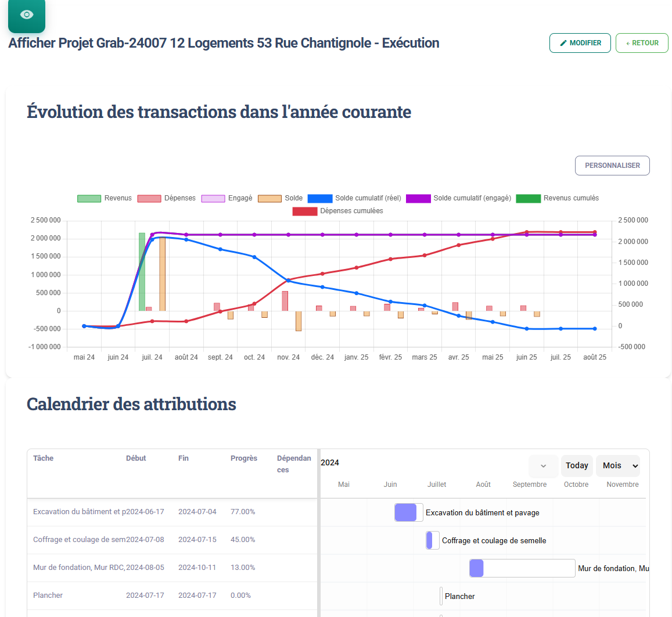Toggle Dépenses series in chart legend
The image size is (672, 617).
(166, 198)
